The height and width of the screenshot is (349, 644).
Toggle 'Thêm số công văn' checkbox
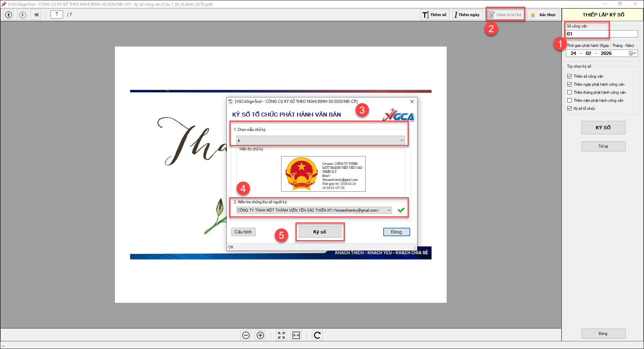[x=570, y=76]
